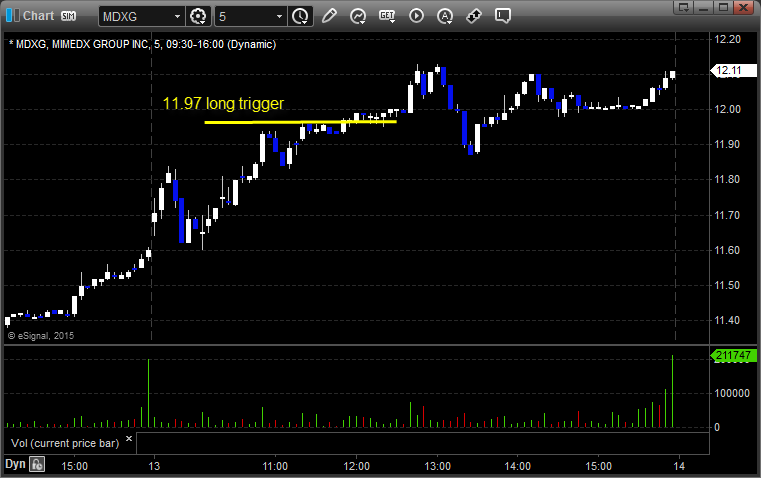Open the studies chart-line icon menu
Image resolution: width=761 pixels, height=478 pixels.
(x=358, y=16)
